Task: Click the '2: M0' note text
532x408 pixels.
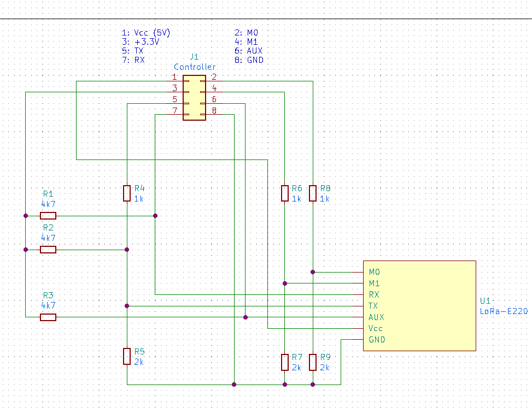Action: point(247,33)
